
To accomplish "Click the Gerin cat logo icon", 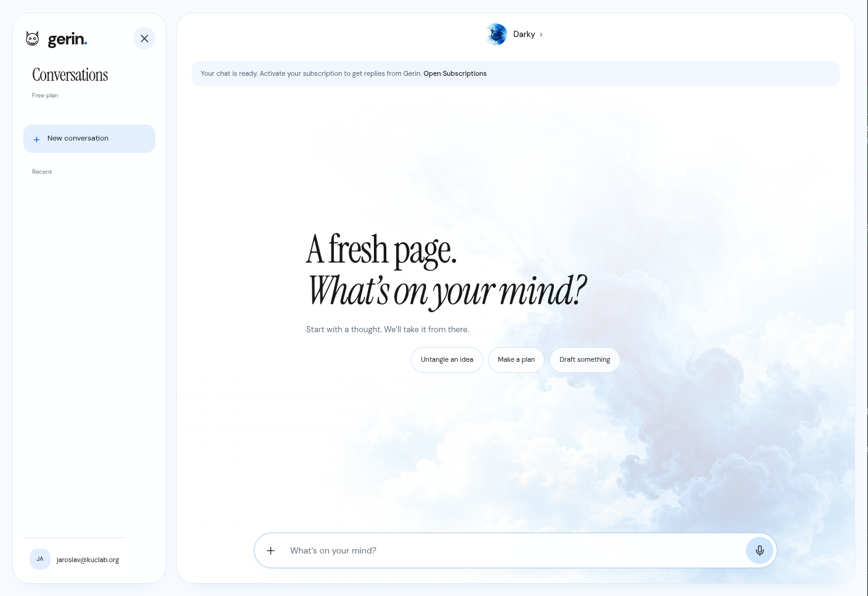I will coord(33,39).
